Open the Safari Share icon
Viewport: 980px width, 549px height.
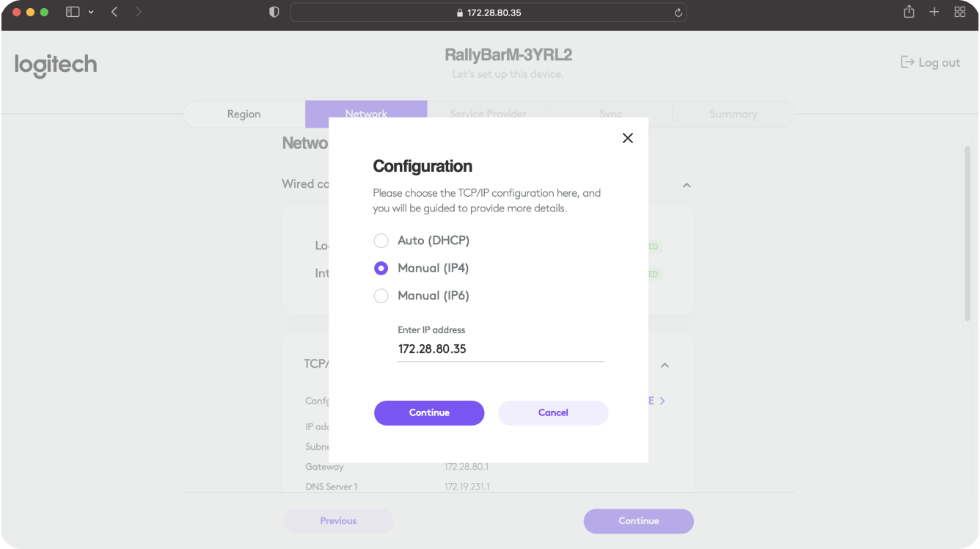tap(909, 12)
